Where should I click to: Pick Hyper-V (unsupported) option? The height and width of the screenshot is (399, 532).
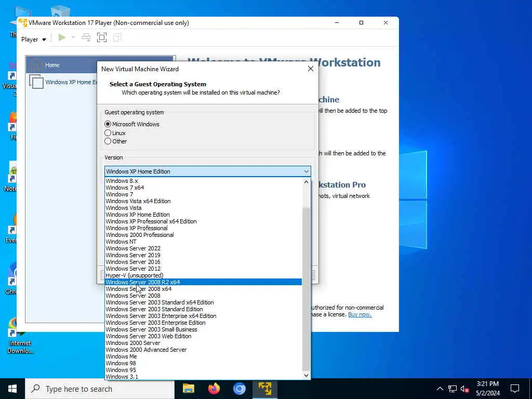pos(203,275)
